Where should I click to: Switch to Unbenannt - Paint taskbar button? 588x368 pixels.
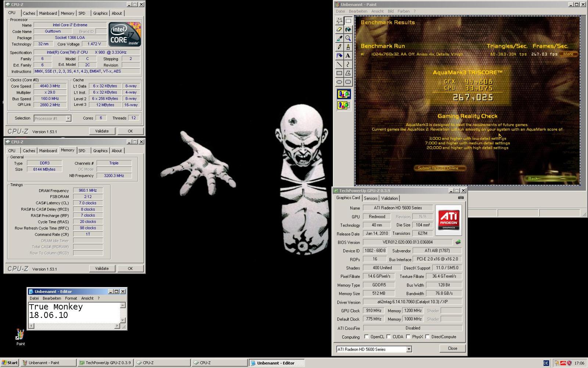[49, 362]
